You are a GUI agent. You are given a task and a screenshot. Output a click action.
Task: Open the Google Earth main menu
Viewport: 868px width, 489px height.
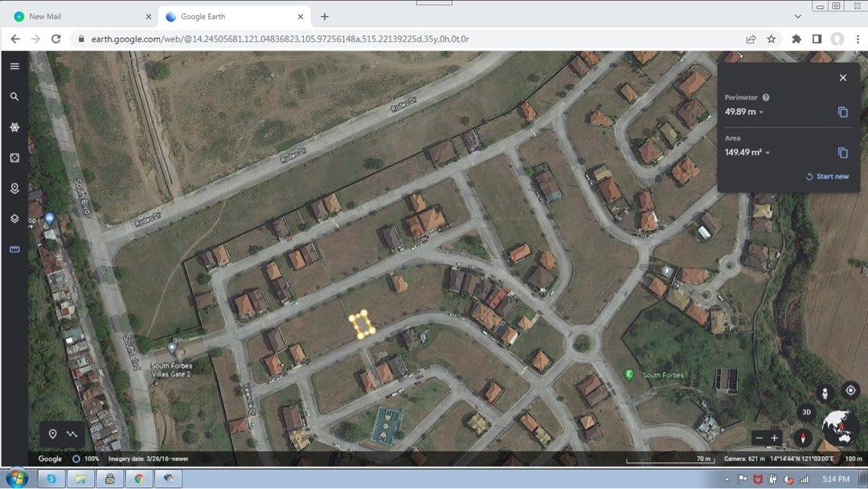pyautogui.click(x=14, y=66)
